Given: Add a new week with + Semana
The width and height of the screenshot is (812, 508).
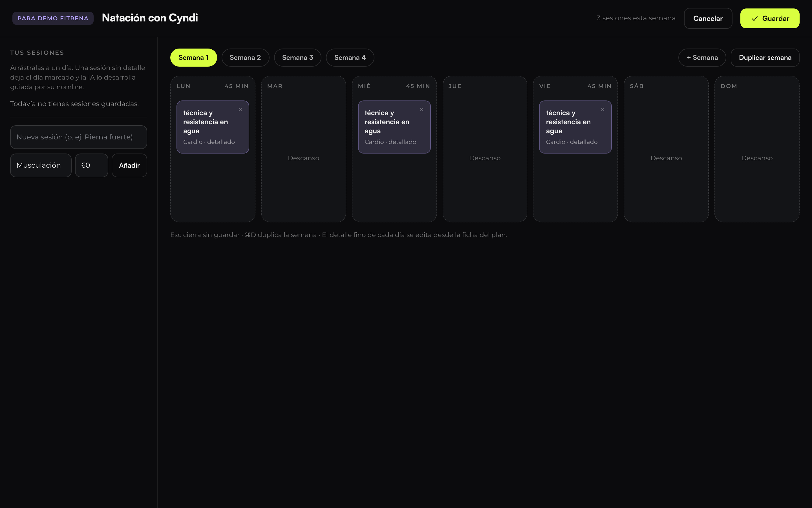Looking at the screenshot, I should (702, 58).
